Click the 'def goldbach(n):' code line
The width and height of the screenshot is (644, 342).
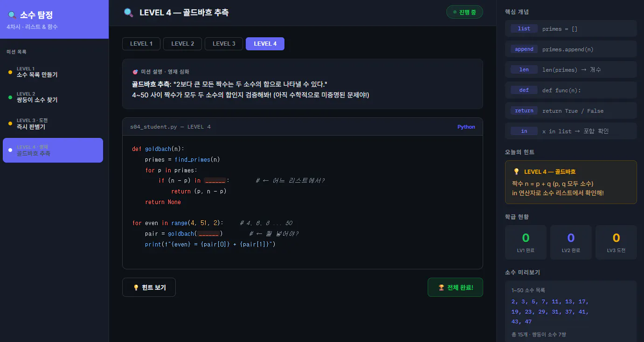pyautogui.click(x=159, y=149)
